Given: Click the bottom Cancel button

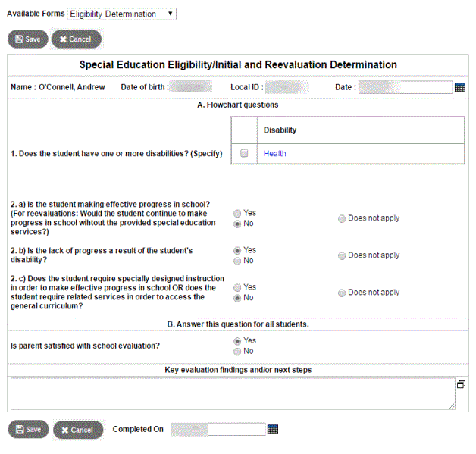Looking at the screenshot, I should coord(77,430).
